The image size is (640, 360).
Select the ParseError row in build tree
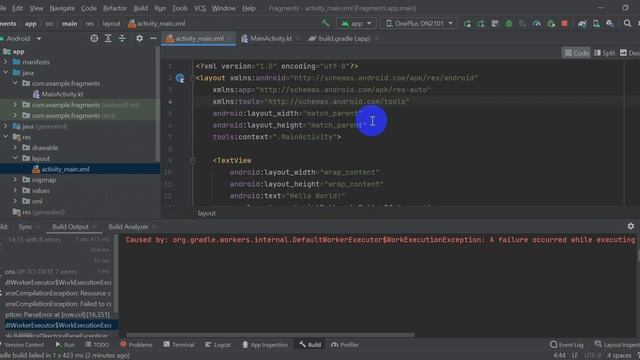pos(57,315)
